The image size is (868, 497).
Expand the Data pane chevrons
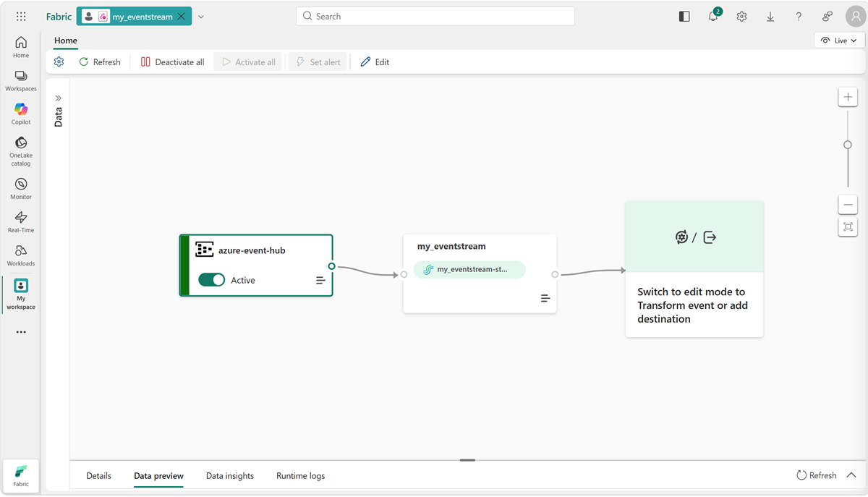pyautogui.click(x=59, y=98)
